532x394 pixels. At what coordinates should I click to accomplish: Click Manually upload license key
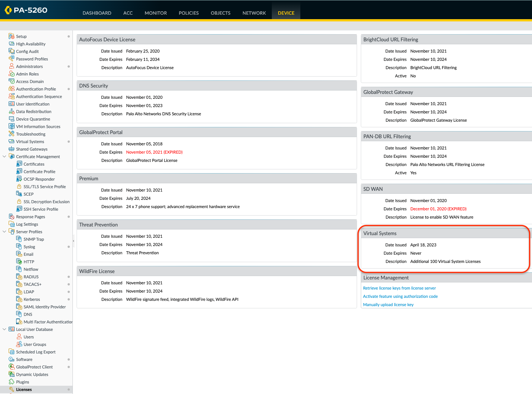(x=388, y=305)
